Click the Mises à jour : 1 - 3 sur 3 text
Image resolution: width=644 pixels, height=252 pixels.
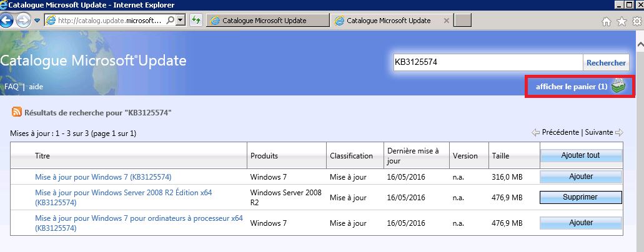pos(72,133)
